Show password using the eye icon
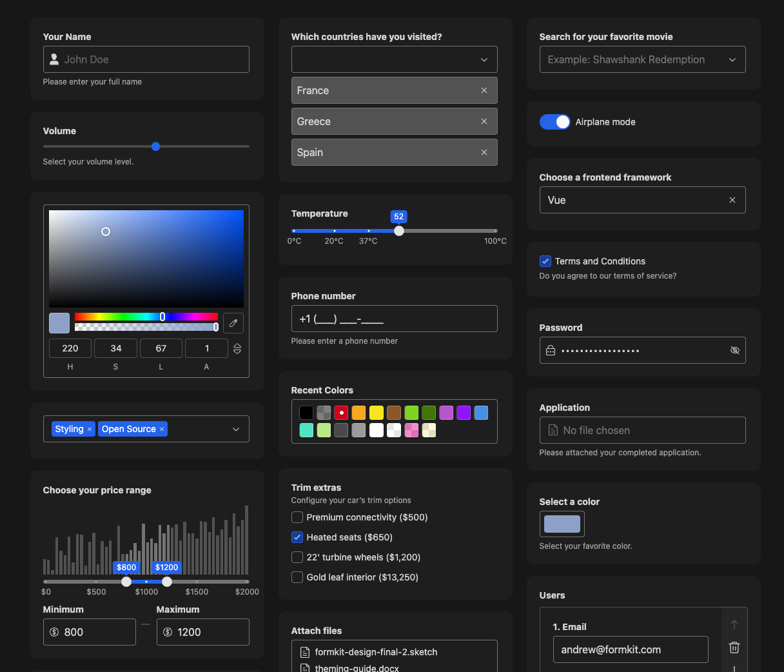 coord(734,350)
